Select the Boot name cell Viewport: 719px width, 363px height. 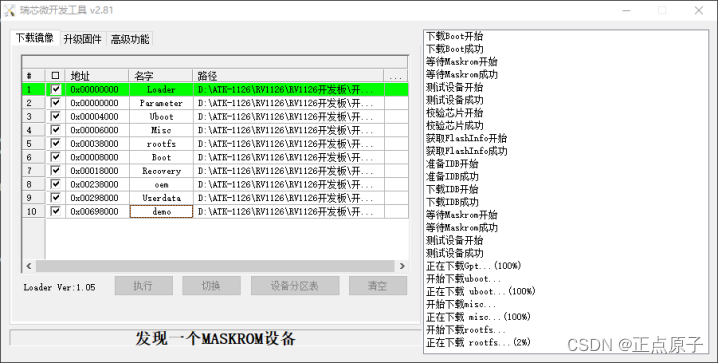[x=161, y=157]
